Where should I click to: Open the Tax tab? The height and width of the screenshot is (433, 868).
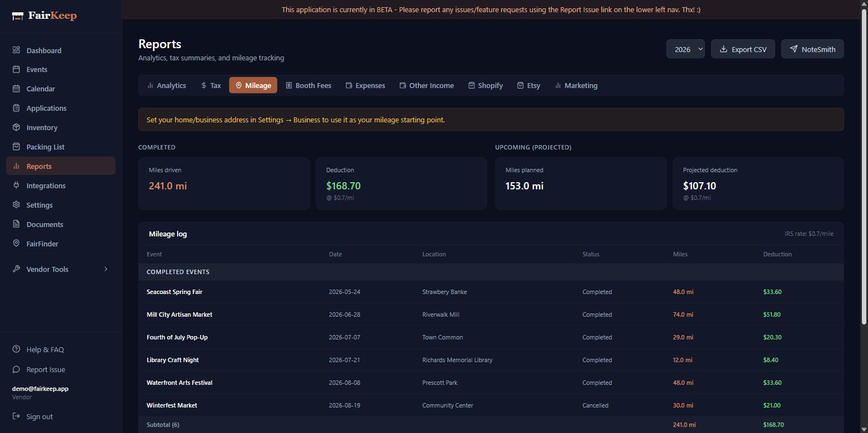(211, 85)
